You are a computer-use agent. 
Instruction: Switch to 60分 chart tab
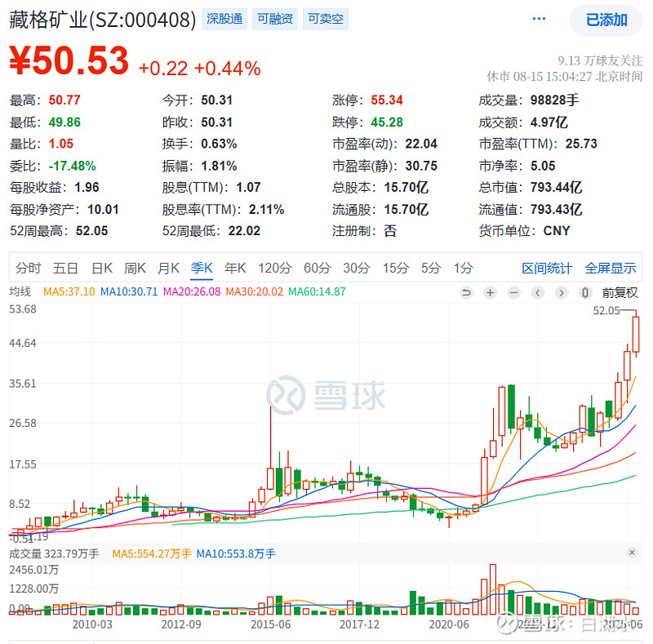(x=318, y=268)
